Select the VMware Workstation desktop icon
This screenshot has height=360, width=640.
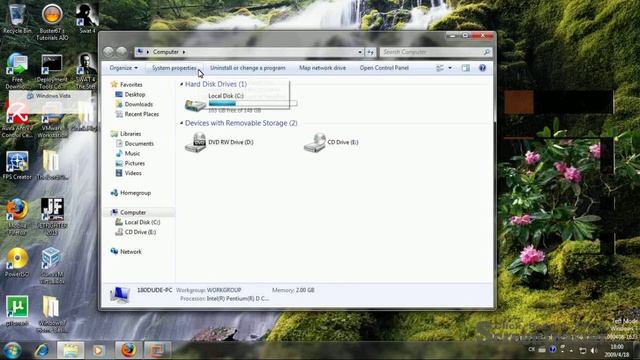(52, 119)
